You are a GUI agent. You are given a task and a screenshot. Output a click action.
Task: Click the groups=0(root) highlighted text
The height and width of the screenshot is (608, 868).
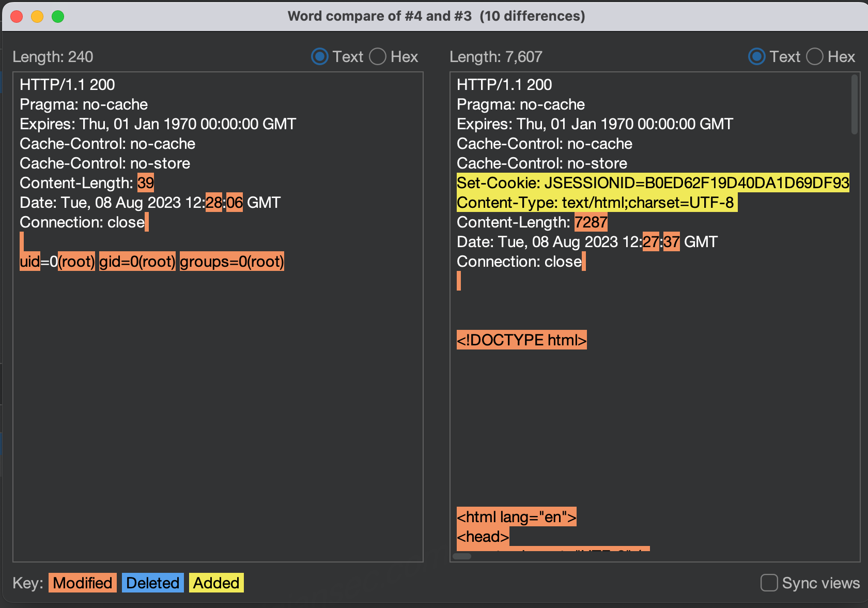[x=232, y=261]
